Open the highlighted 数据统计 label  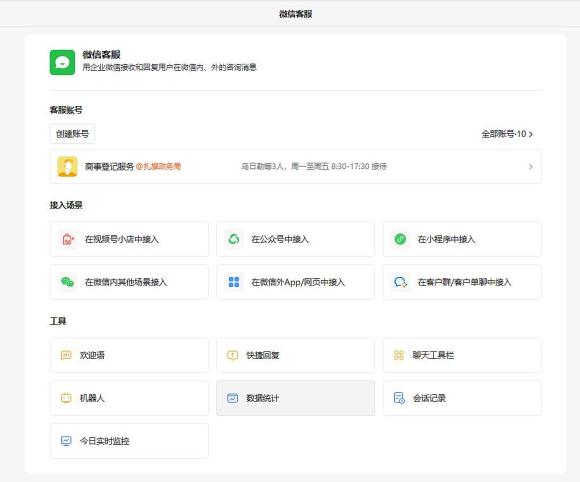click(263, 398)
